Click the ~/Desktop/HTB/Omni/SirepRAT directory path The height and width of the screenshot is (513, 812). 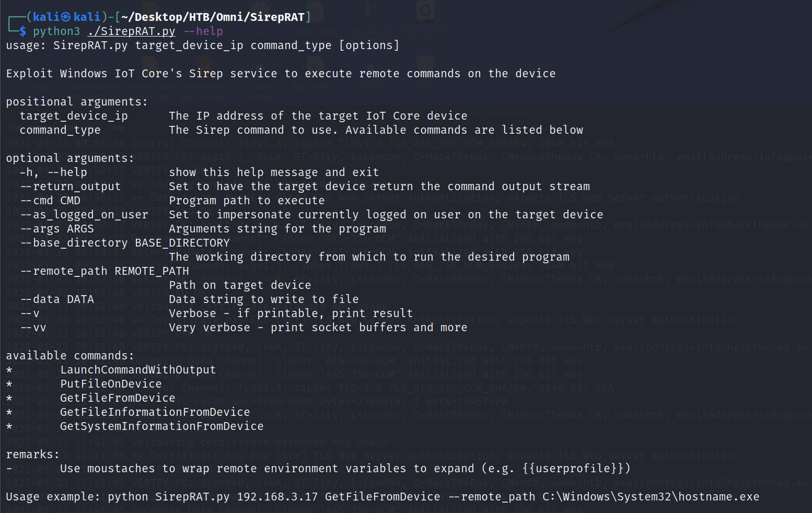213,17
